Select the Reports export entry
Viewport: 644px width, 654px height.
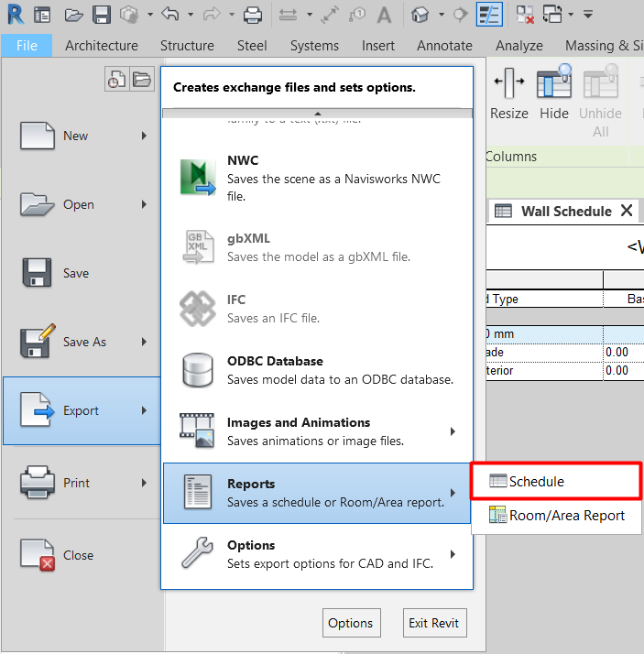click(317, 493)
